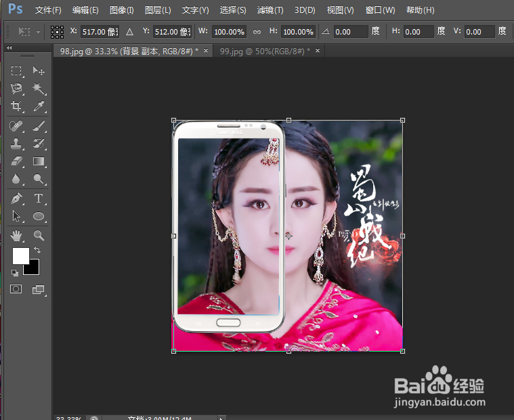Screen dimensions: 514x420
Task: Select the Blur tool
Action: 16,179
